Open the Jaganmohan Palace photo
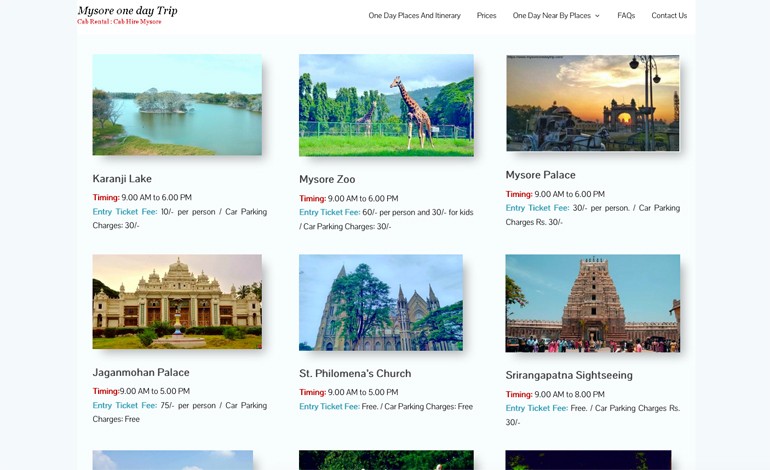 [x=177, y=302]
